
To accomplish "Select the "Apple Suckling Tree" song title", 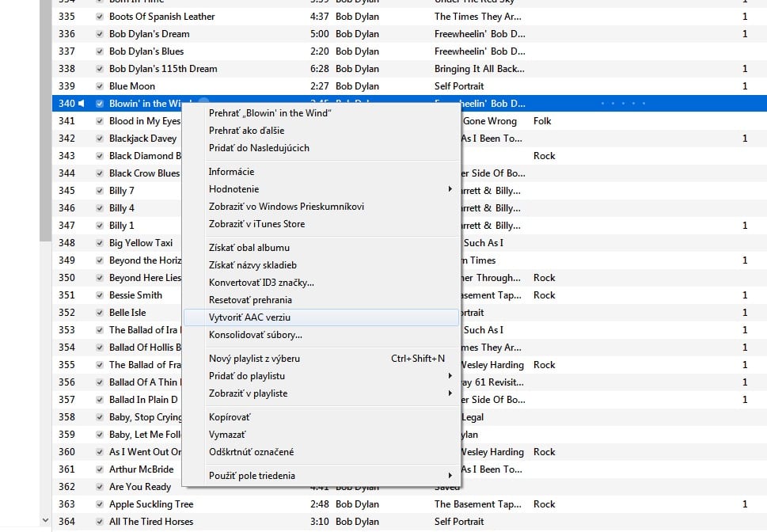I will [151, 504].
